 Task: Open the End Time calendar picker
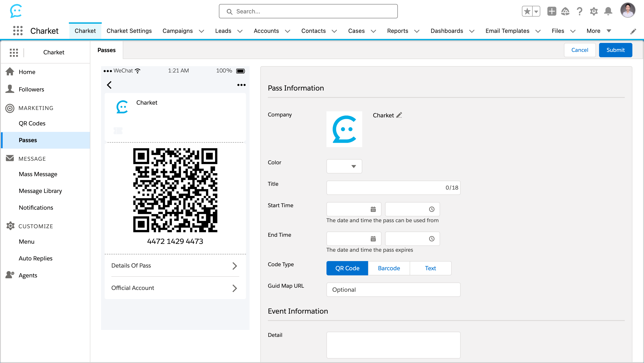pos(373,238)
